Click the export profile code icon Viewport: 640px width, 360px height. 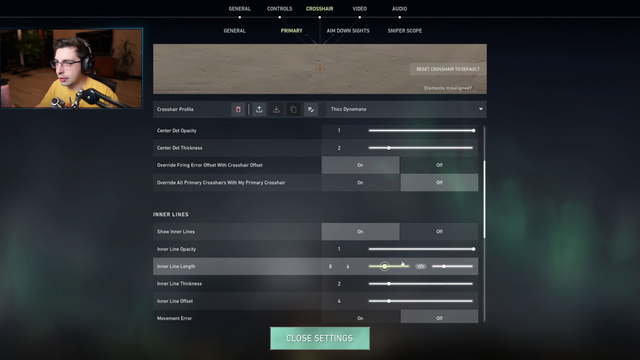click(259, 109)
